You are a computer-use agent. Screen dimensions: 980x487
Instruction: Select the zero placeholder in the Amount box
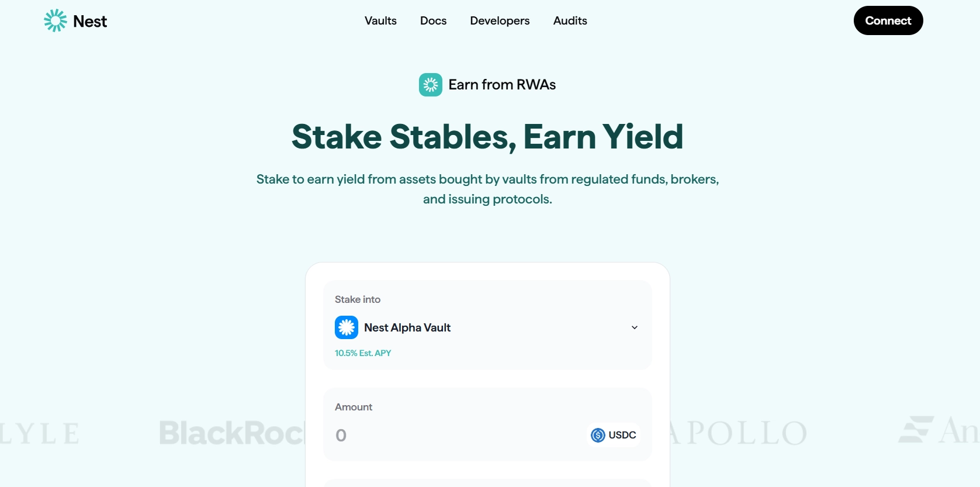point(341,435)
